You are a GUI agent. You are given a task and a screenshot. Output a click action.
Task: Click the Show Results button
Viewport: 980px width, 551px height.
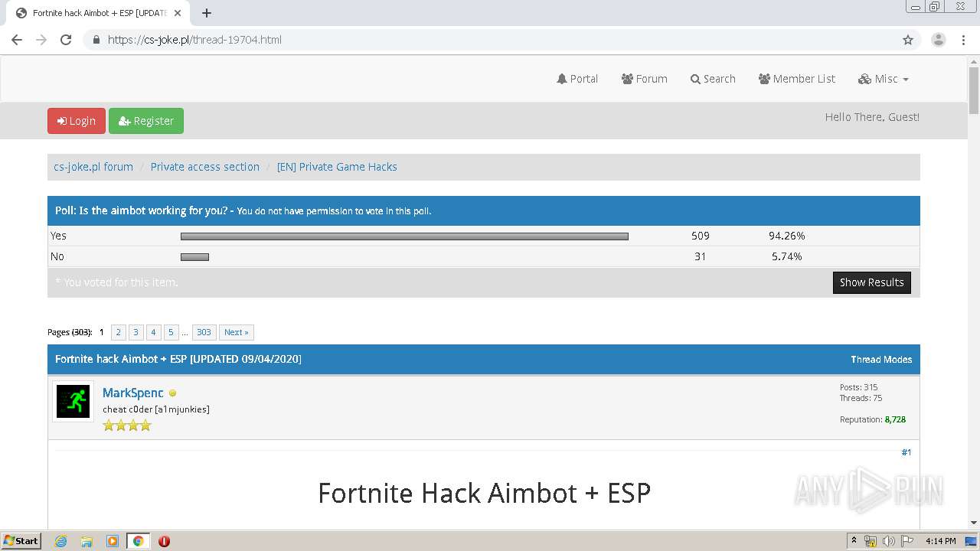coord(872,282)
